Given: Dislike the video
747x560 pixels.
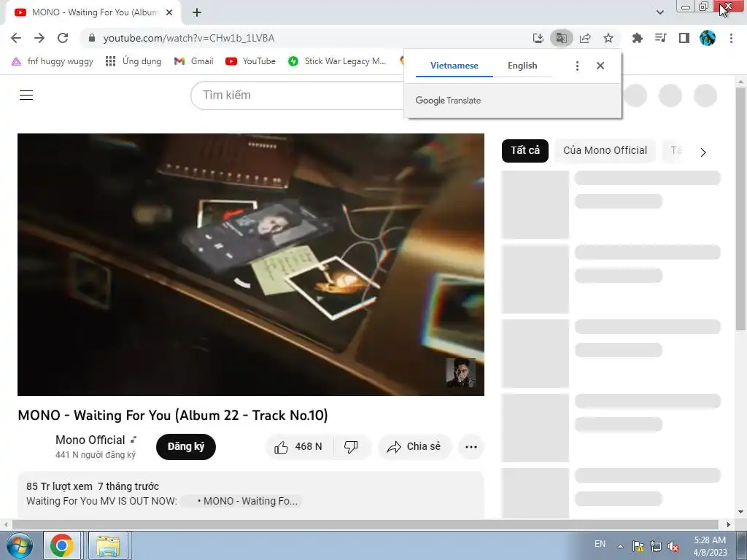Looking at the screenshot, I should pos(352,447).
